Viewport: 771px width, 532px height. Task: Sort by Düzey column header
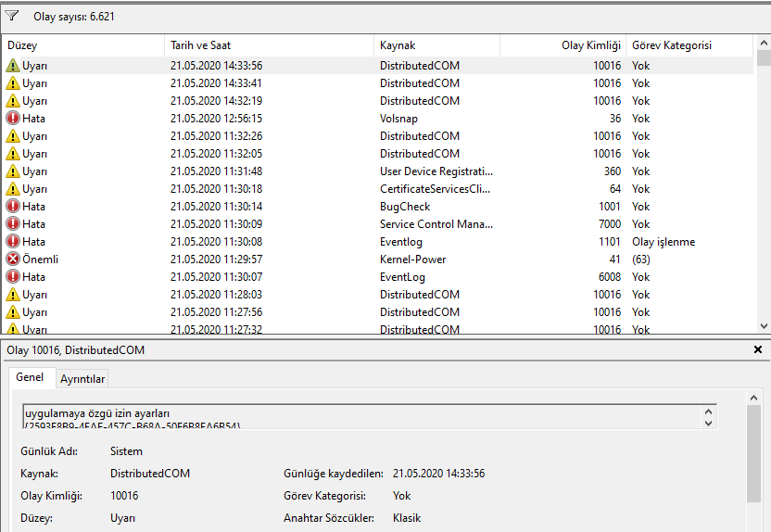point(83,45)
